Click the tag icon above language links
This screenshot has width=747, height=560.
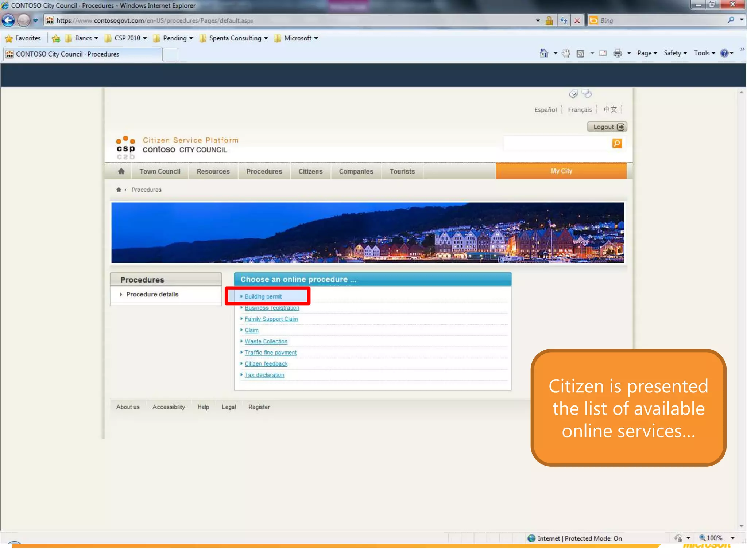click(573, 94)
